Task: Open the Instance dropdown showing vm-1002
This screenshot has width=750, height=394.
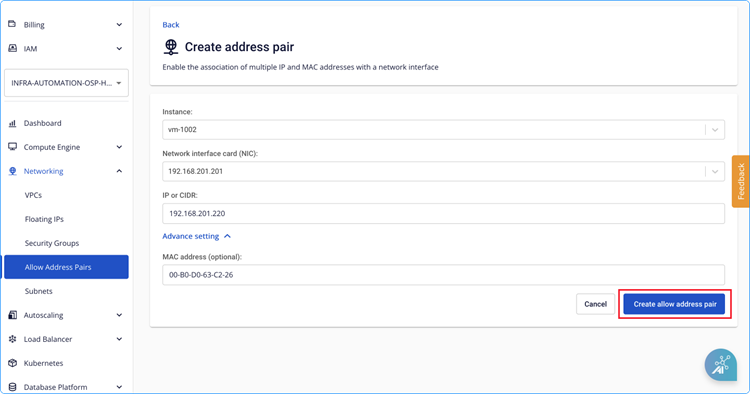Action: 443,130
